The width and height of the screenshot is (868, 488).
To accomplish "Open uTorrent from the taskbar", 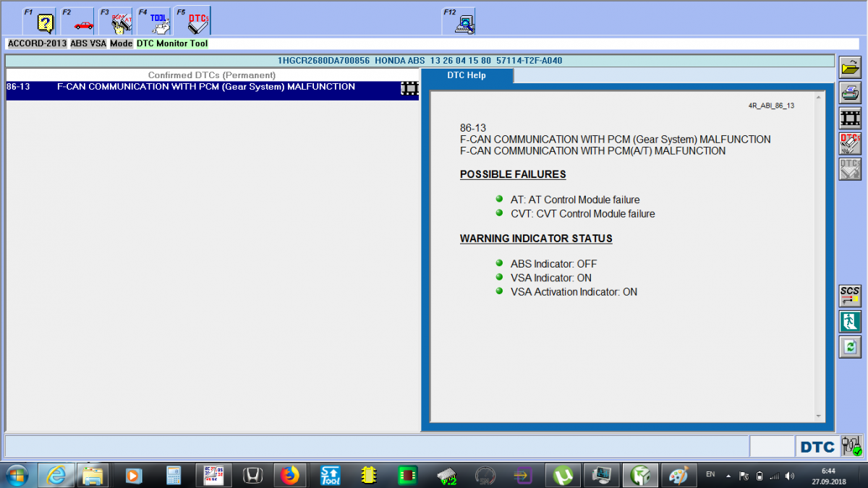I will pyautogui.click(x=562, y=475).
